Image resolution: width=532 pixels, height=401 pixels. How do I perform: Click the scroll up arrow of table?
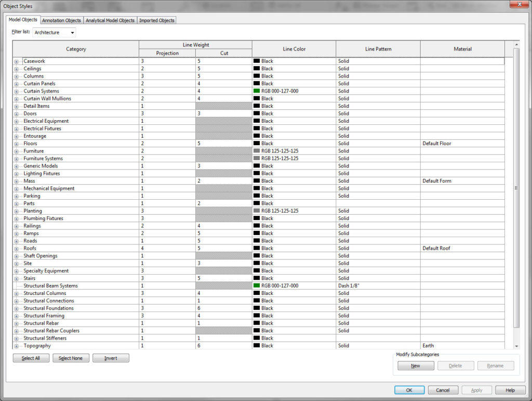tap(516, 45)
